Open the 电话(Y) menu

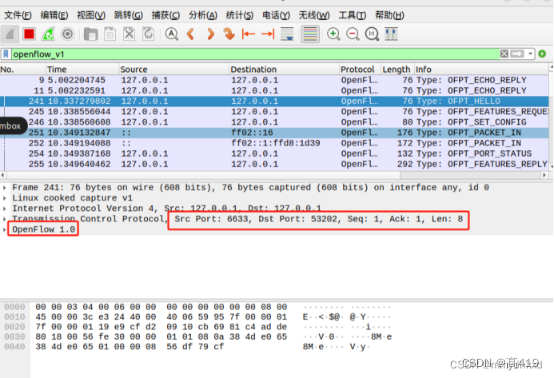point(276,15)
